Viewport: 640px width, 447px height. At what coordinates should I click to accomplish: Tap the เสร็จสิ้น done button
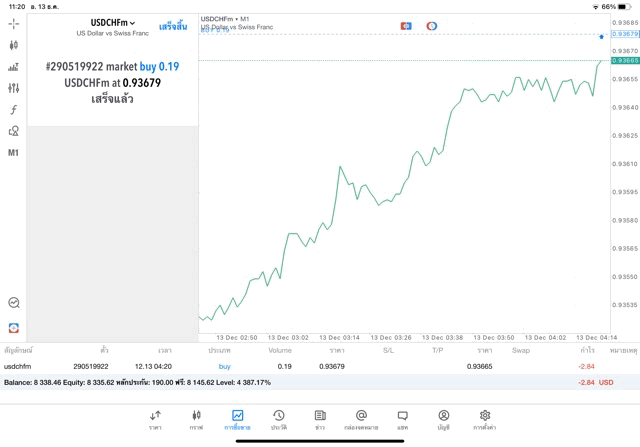[x=173, y=27]
